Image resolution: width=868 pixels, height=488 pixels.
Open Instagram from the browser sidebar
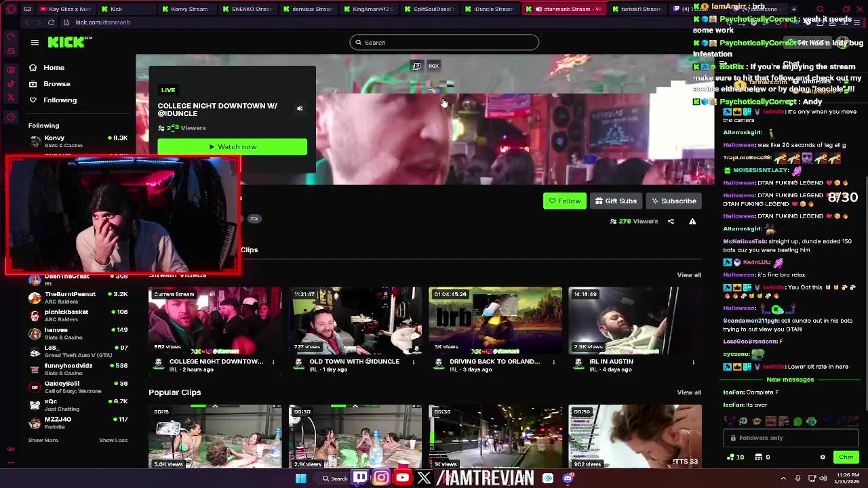pos(11,70)
